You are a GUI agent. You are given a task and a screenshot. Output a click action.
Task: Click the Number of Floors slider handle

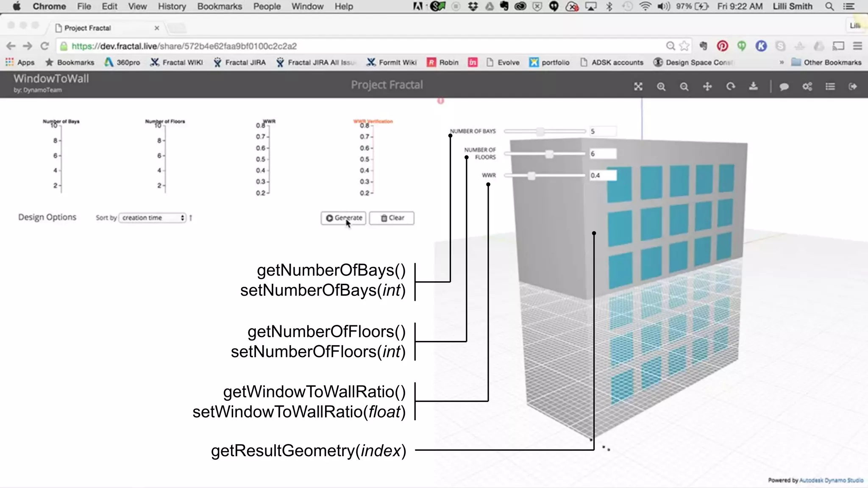pyautogui.click(x=549, y=154)
